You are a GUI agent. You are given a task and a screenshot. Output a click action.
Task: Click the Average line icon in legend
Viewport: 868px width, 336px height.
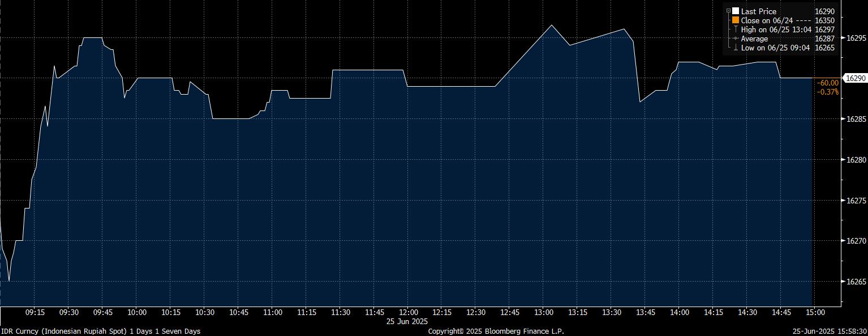(x=736, y=39)
